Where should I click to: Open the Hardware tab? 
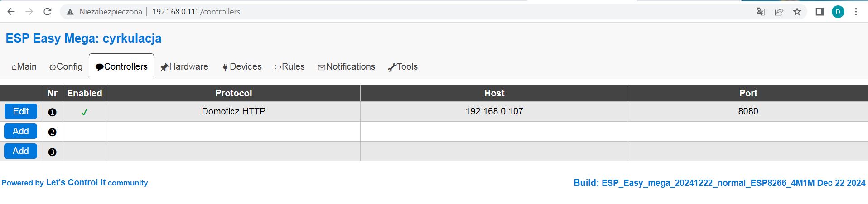coord(184,66)
